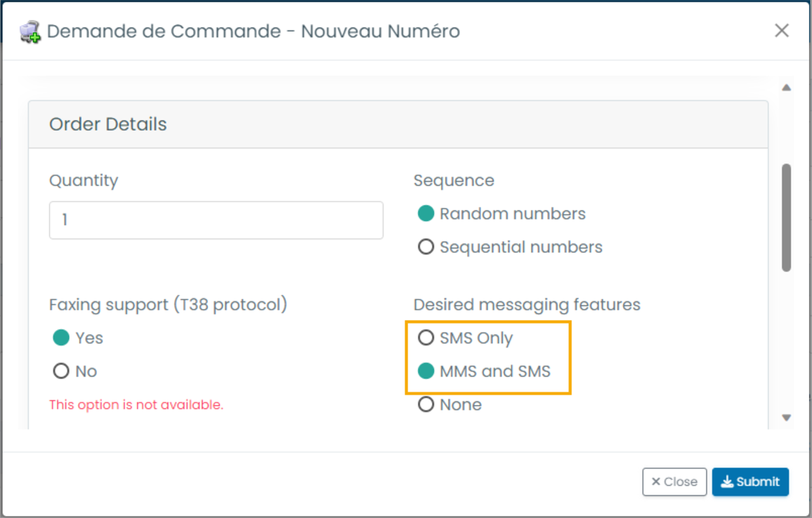812x518 pixels.
Task: Click the Faxing support (T38 protocol) label
Action: [x=168, y=305]
